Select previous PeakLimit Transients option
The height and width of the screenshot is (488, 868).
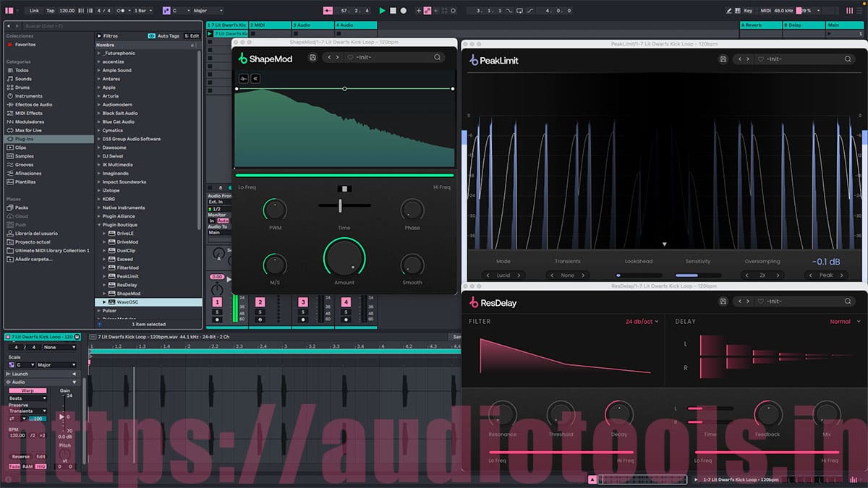click(x=553, y=275)
